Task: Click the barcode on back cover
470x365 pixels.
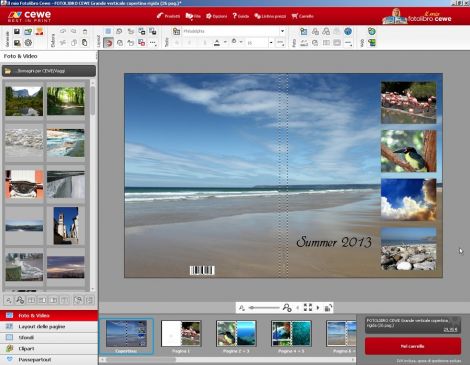Action: [202, 270]
